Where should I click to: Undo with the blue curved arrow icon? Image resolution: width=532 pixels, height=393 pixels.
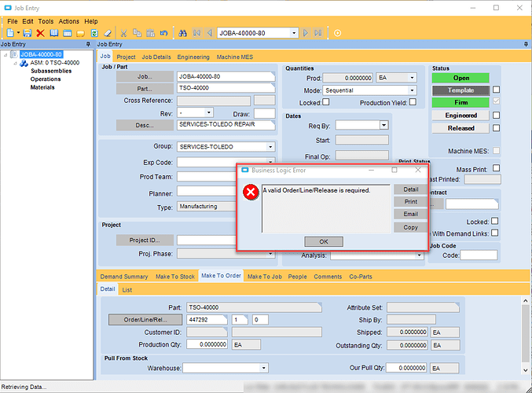[x=164, y=33]
